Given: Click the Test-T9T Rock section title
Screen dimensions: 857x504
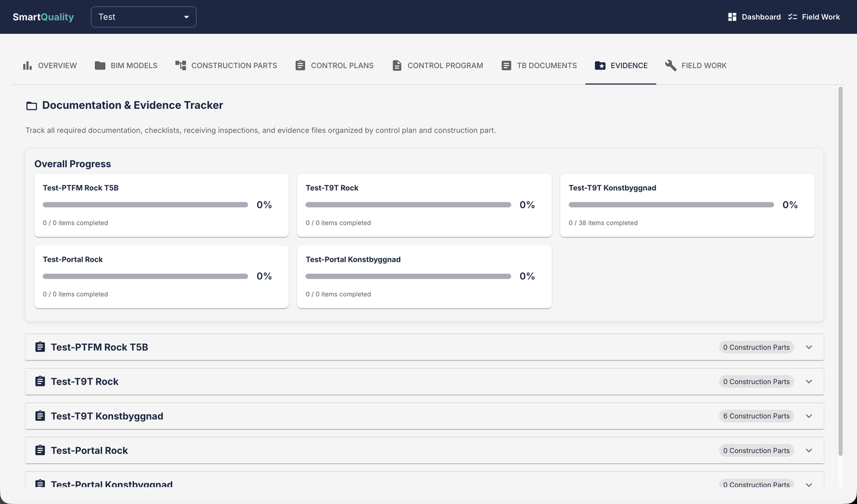Looking at the screenshot, I should coord(85,381).
